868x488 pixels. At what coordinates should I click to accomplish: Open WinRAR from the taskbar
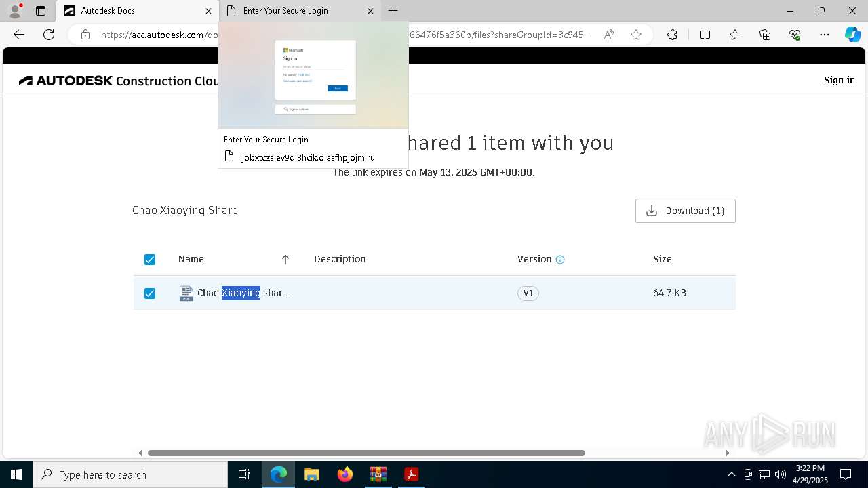pos(378,474)
